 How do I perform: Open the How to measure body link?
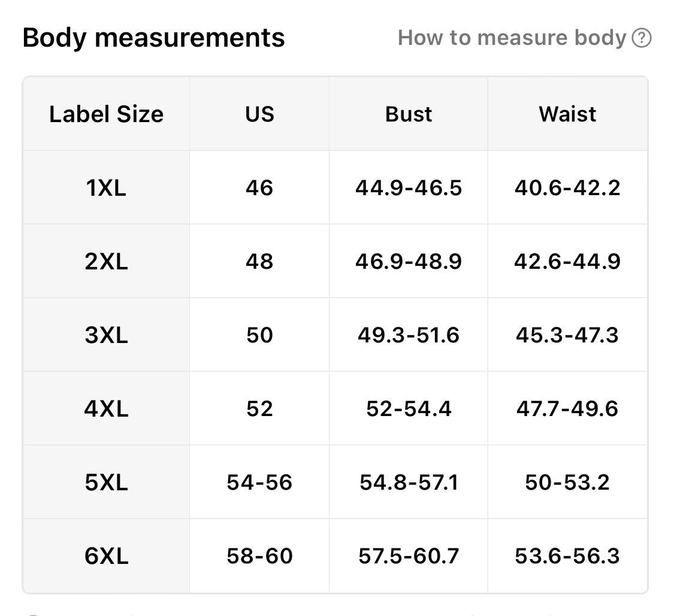[524, 38]
